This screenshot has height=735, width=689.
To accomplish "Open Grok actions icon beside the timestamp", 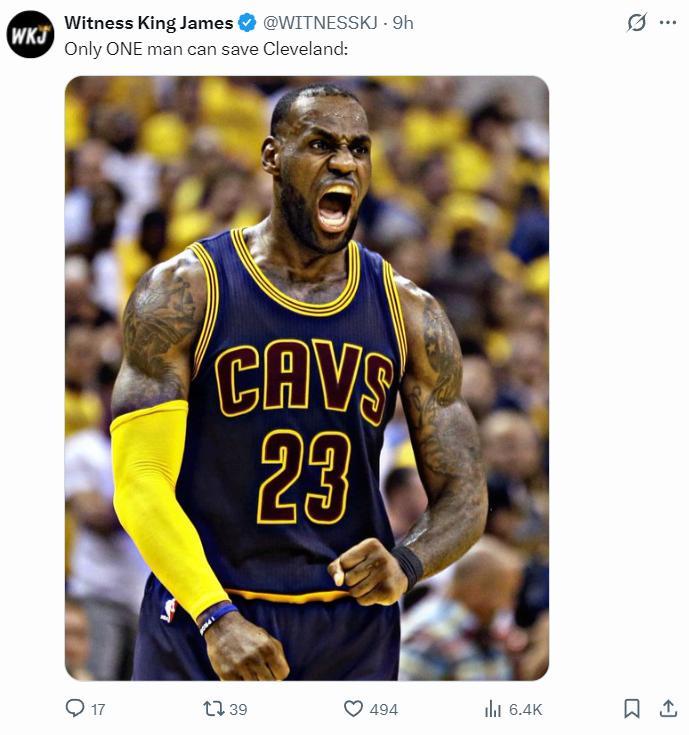I will pyautogui.click(x=636, y=22).
